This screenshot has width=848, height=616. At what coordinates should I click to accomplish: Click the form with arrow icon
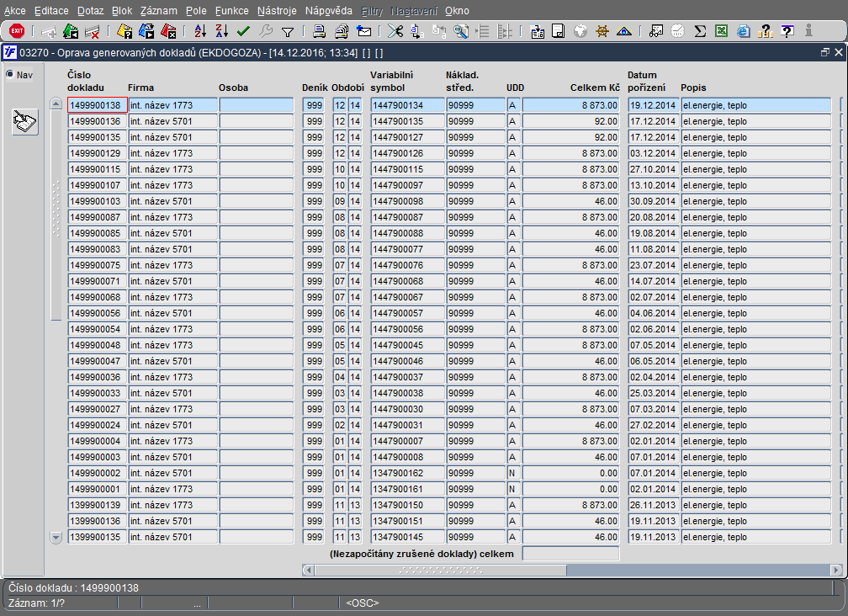(x=537, y=31)
